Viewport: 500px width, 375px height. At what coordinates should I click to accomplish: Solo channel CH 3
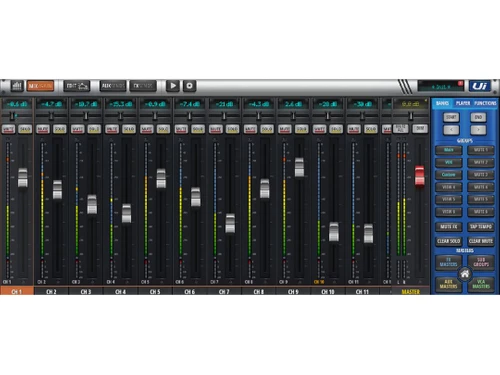(x=94, y=129)
